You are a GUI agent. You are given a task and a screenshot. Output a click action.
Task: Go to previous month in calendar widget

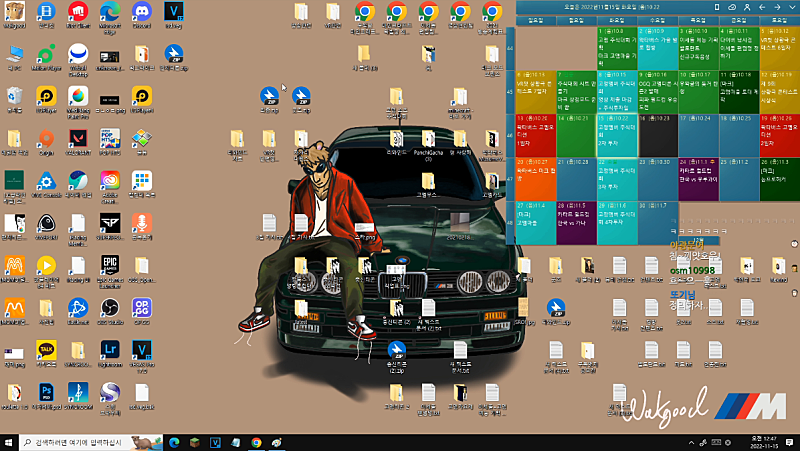point(762,7)
